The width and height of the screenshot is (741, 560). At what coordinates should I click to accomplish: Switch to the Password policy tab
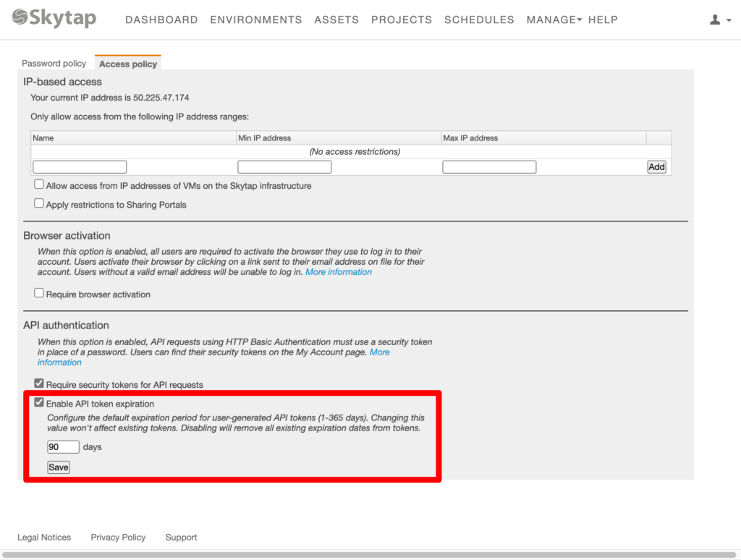click(54, 64)
